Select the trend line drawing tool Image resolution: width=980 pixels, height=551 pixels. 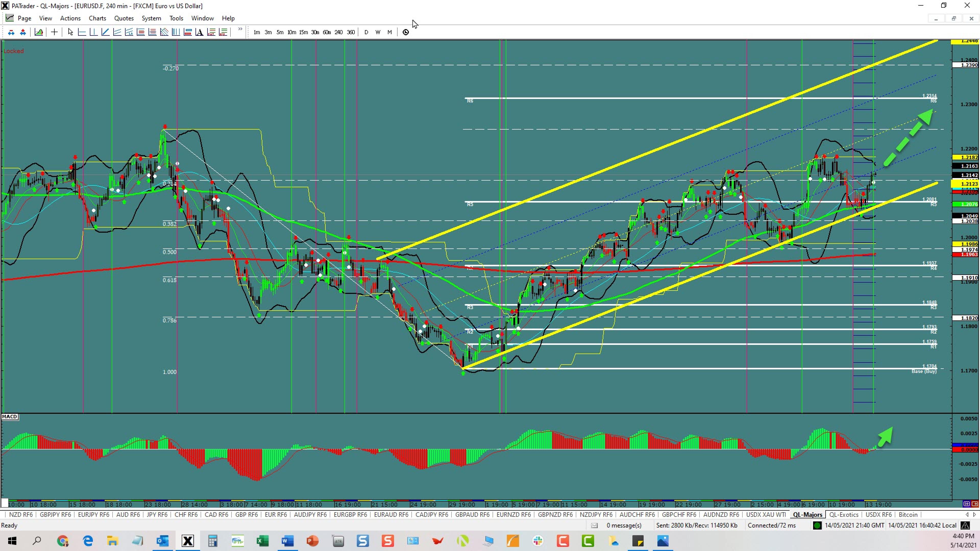point(105,32)
